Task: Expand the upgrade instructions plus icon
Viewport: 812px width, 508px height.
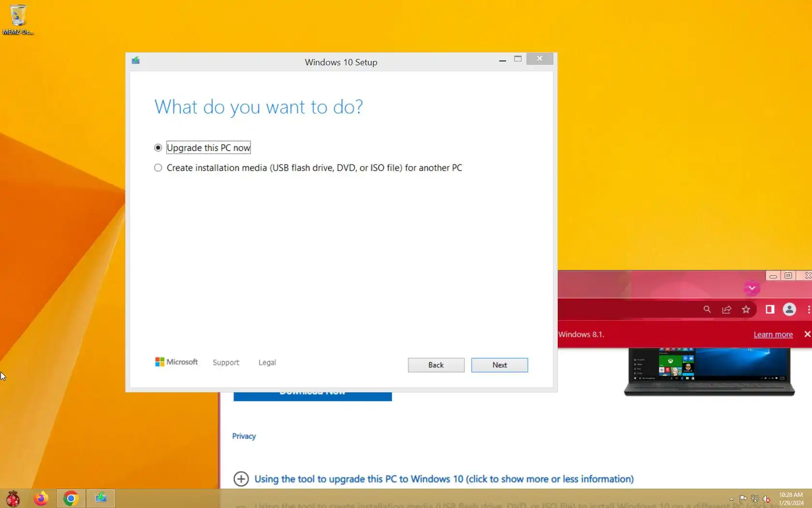Action: click(241, 479)
